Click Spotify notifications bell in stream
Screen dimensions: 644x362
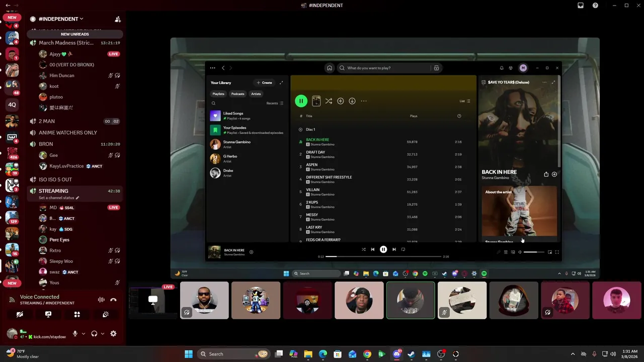pos(502,68)
